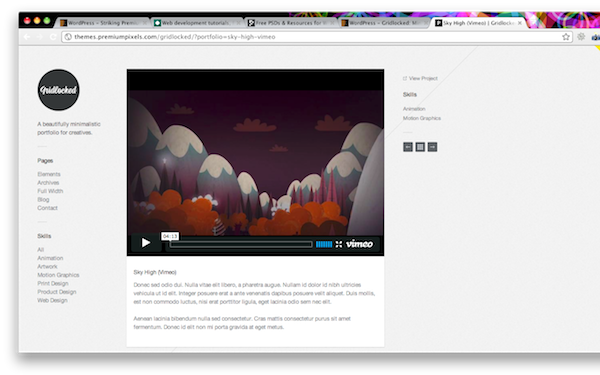Seek along the video progress bar

click(x=241, y=244)
